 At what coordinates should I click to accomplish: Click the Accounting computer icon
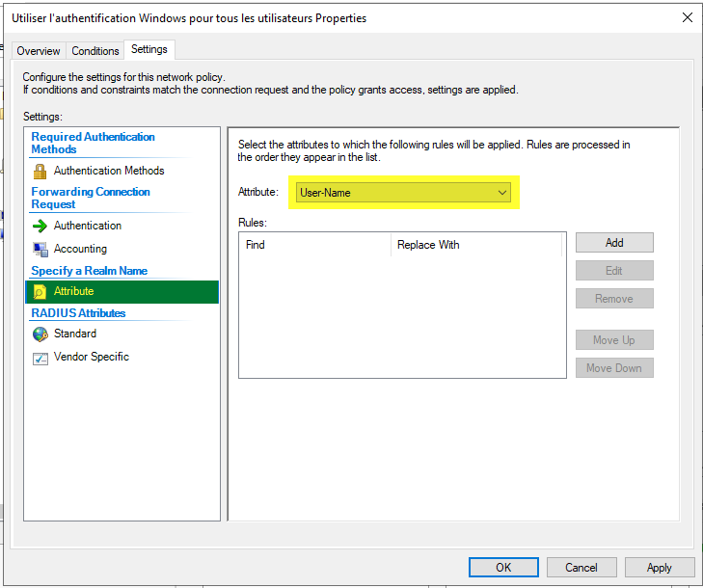pos(40,249)
